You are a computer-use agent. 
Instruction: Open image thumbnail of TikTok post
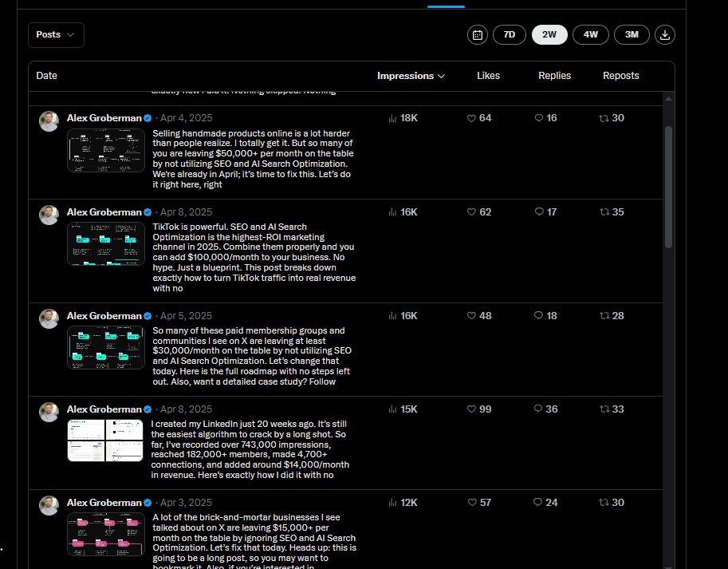106,244
